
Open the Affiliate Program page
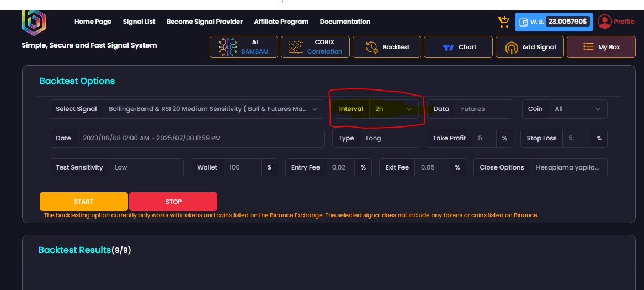pos(281,22)
